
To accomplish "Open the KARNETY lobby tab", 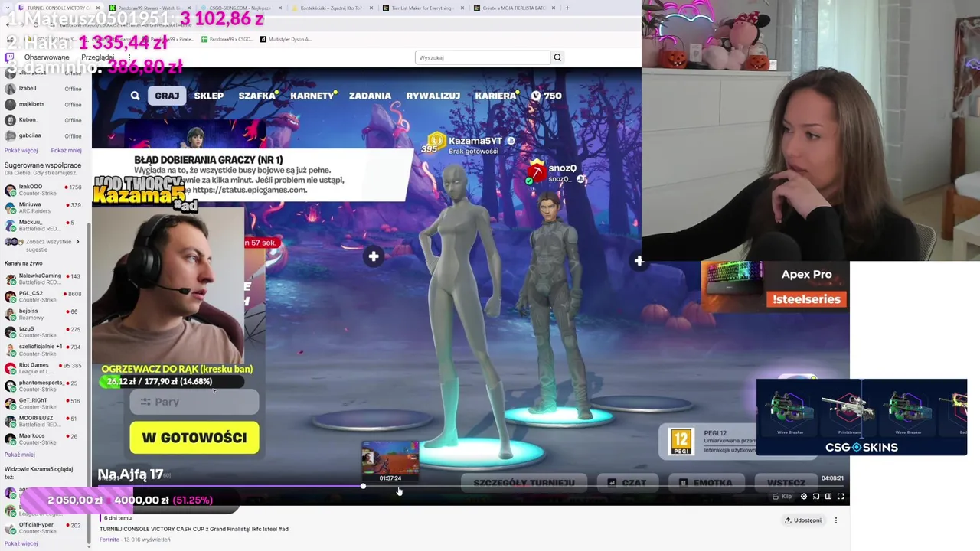I will click(312, 96).
